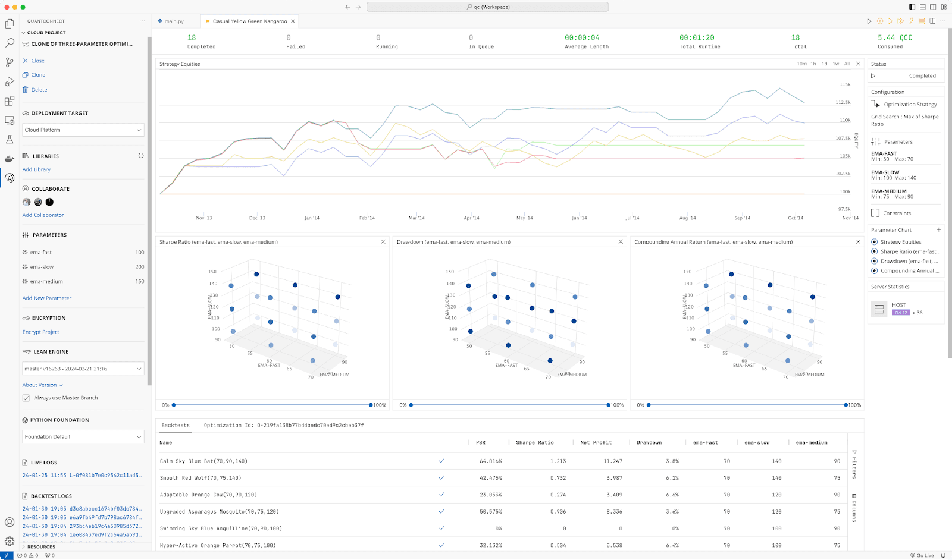This screenshot has width=952, height=560.
Task: Open the Extensions view icon
Action: pyautogui.click(x=10, y=101)
